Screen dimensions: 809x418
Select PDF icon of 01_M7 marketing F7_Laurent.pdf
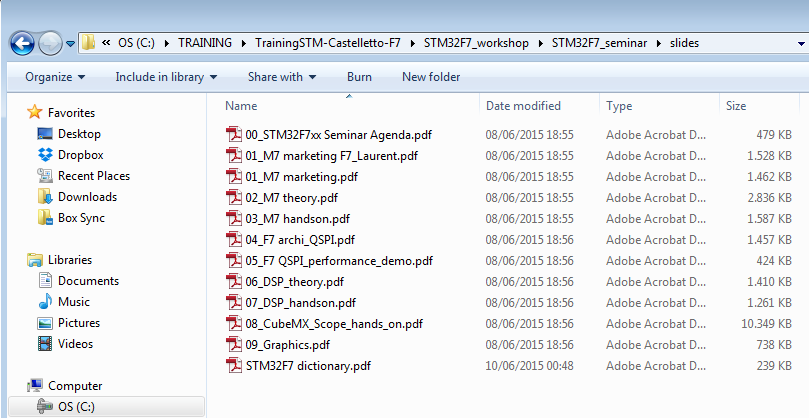234,155
